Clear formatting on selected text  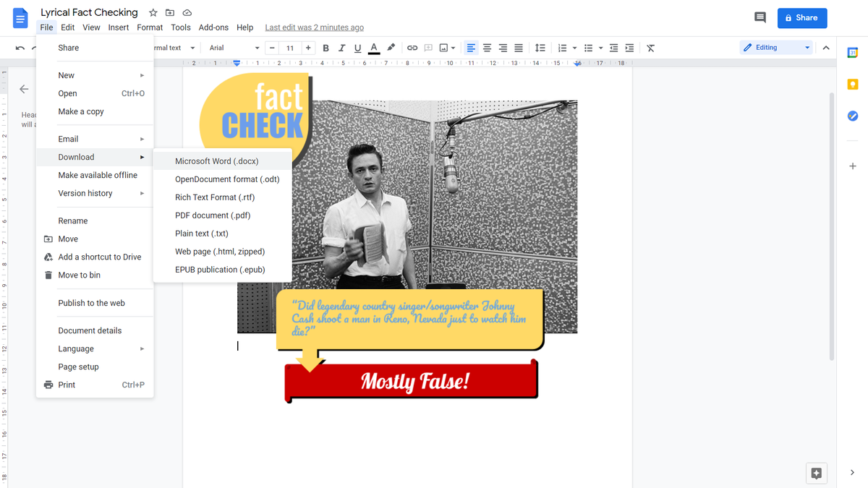pyautogui.click(x=650, y=47)
